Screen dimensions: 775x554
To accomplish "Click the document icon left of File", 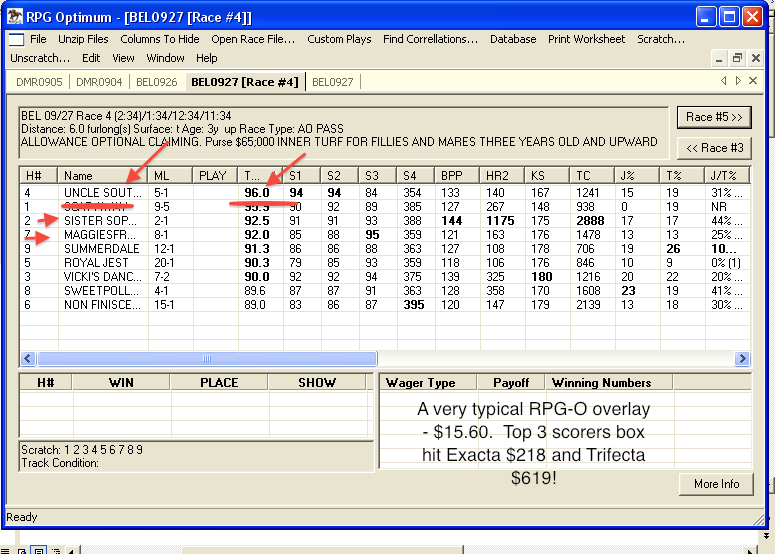I will (16, 40).
